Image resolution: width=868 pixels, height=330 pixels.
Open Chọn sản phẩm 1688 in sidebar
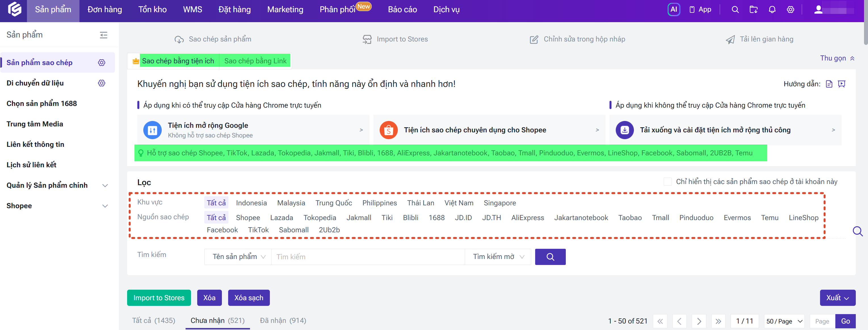point(42,103)
